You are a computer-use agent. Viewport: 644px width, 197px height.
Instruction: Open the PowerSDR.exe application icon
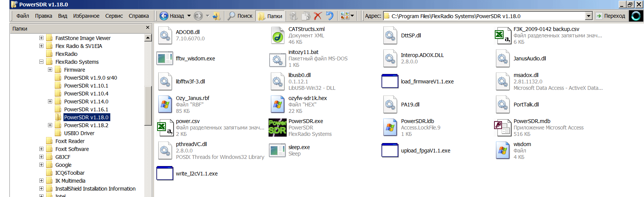[x=278, y=128]
